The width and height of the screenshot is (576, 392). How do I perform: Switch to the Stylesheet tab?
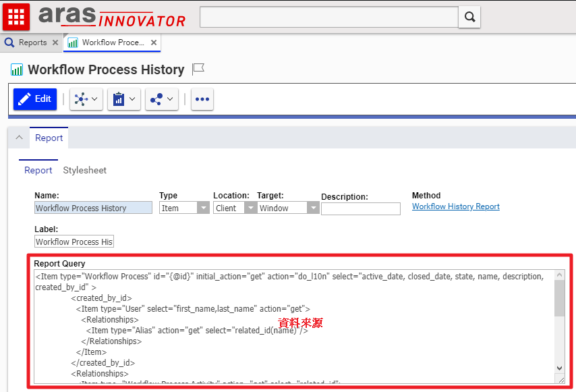pos(85,170)
